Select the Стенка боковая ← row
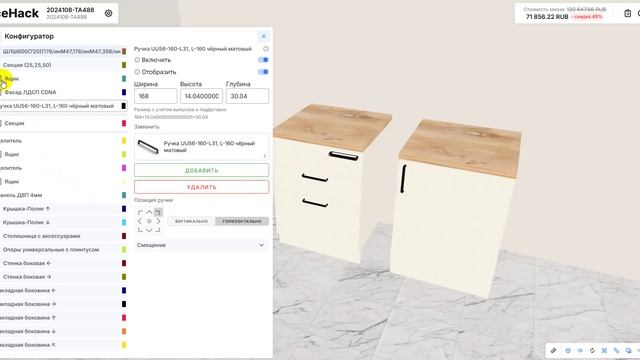Viewport: 640px width, 360px height. point(63,263)
